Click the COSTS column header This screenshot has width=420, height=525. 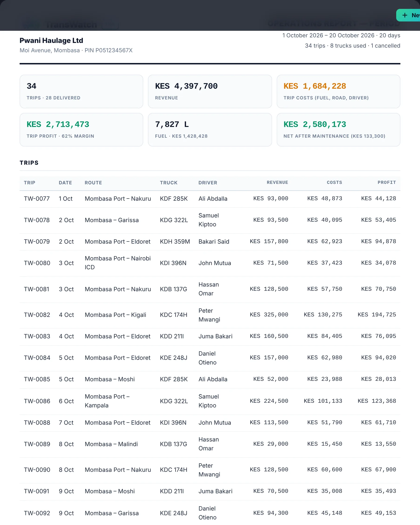click(x=334, y=182)
